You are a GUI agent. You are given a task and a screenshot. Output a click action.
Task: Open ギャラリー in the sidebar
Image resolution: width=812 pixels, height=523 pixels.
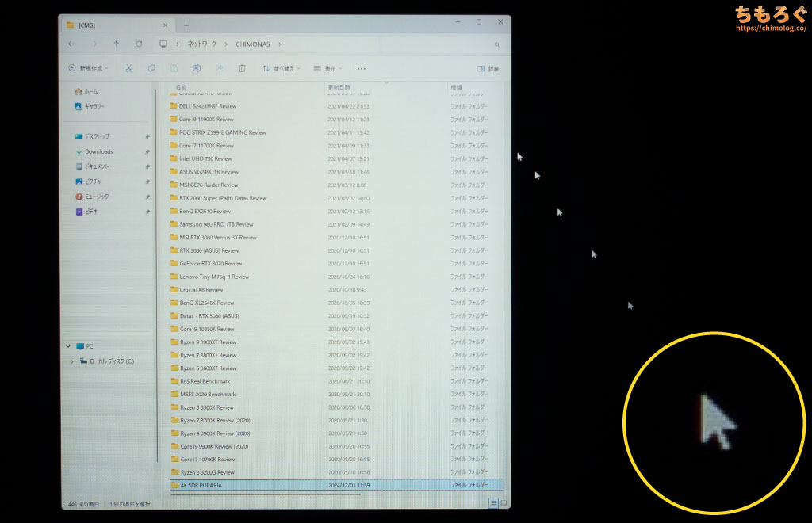(x=90, y=106)
